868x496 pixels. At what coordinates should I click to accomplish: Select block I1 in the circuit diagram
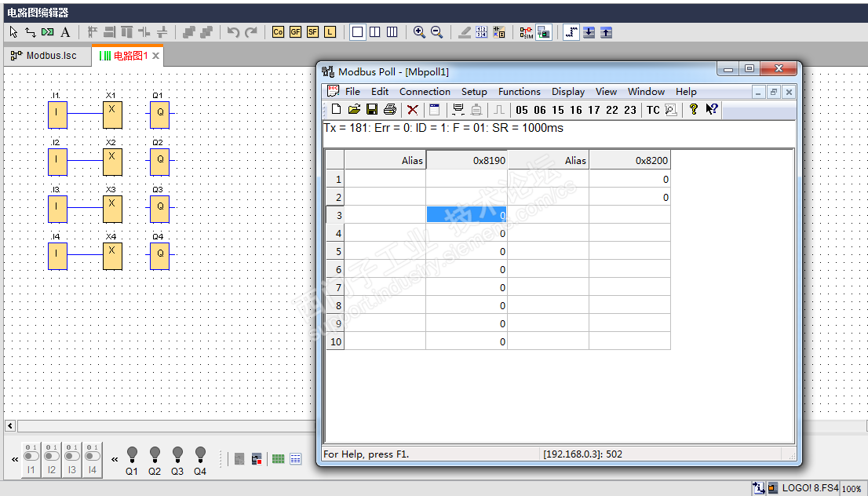57,115
